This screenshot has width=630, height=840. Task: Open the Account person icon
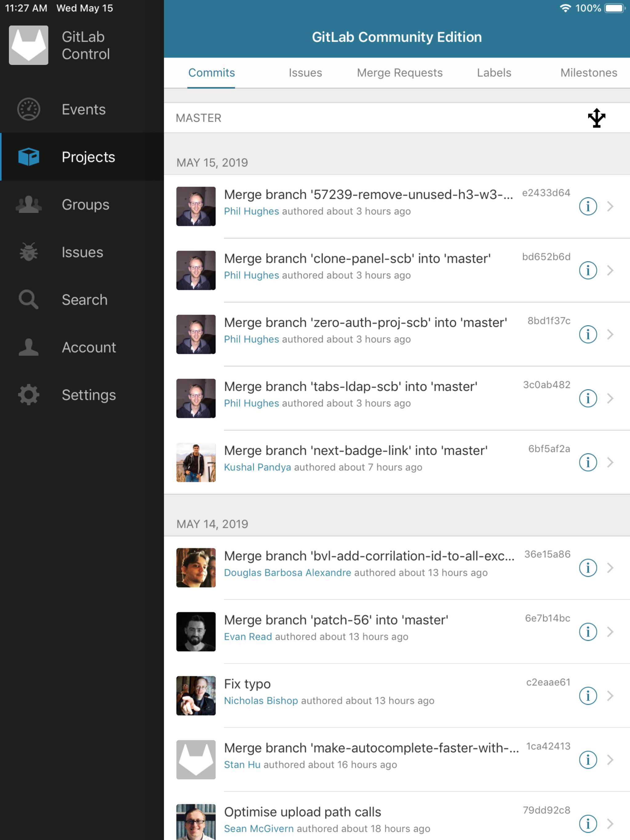[x=29, y=347]
